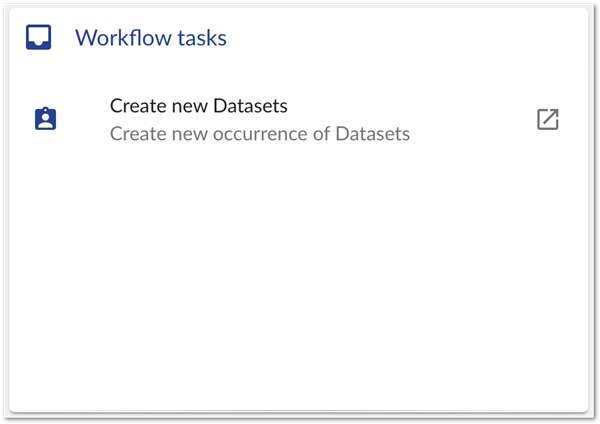Click the word 'Workflow' in the card header

[118, 38]
